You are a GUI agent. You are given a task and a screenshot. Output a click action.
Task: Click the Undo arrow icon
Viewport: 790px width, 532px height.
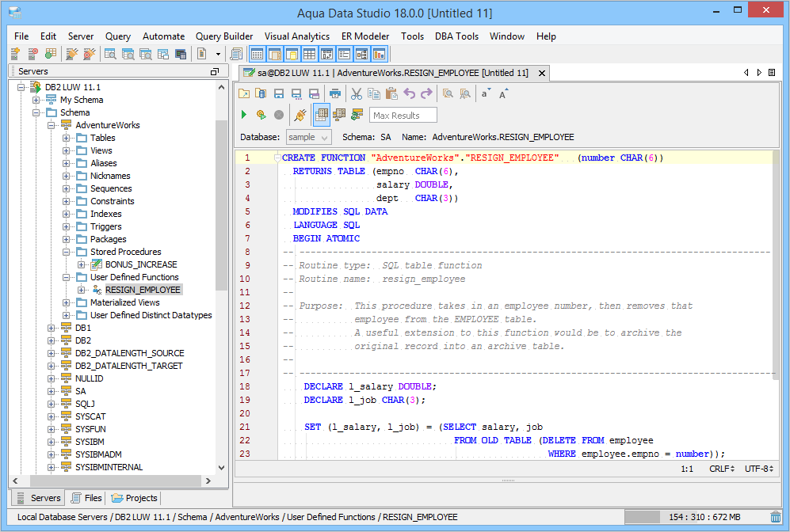coord(409,93)
